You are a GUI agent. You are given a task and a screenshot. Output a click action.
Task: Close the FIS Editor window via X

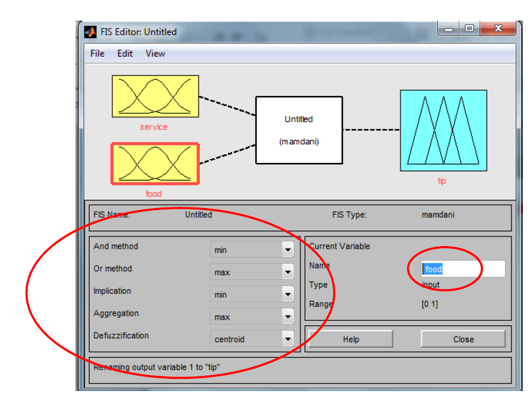click(x=498, y=28)
